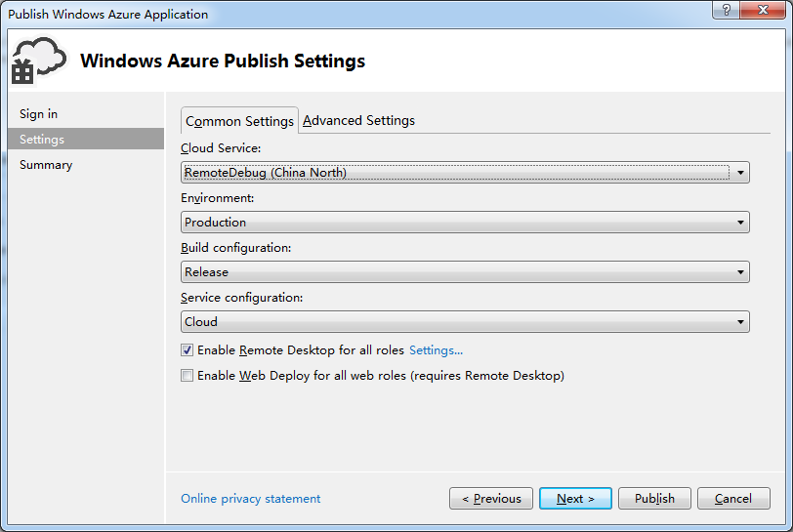Expand the Cloud Service dropdown arrow

[x=740, y=173]
